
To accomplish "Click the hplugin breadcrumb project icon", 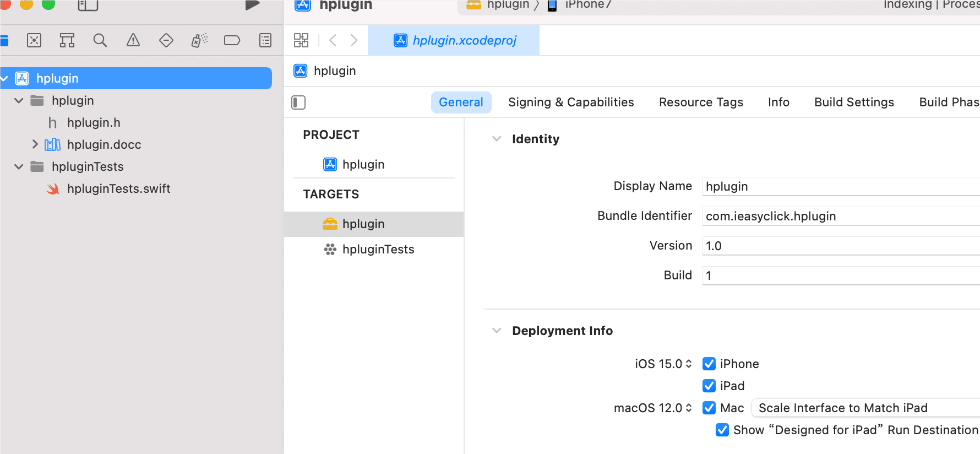I will pyautogui.click(x=301, y=71).
